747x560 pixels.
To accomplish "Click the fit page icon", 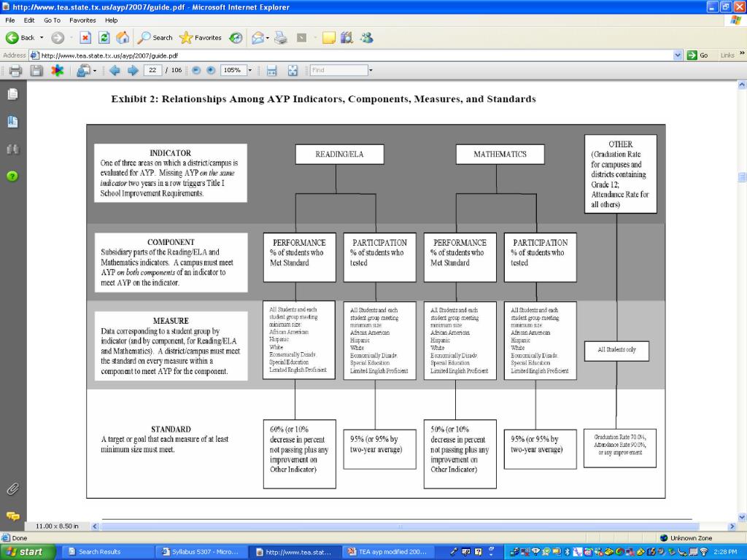I will [x=293, y=71].
